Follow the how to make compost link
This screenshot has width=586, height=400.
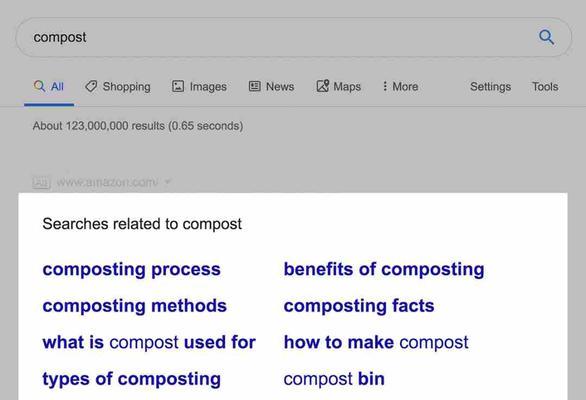click(x=376, y=342)
